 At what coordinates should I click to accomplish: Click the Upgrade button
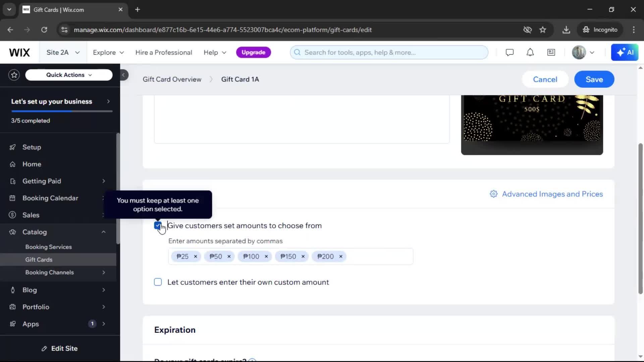253,53
